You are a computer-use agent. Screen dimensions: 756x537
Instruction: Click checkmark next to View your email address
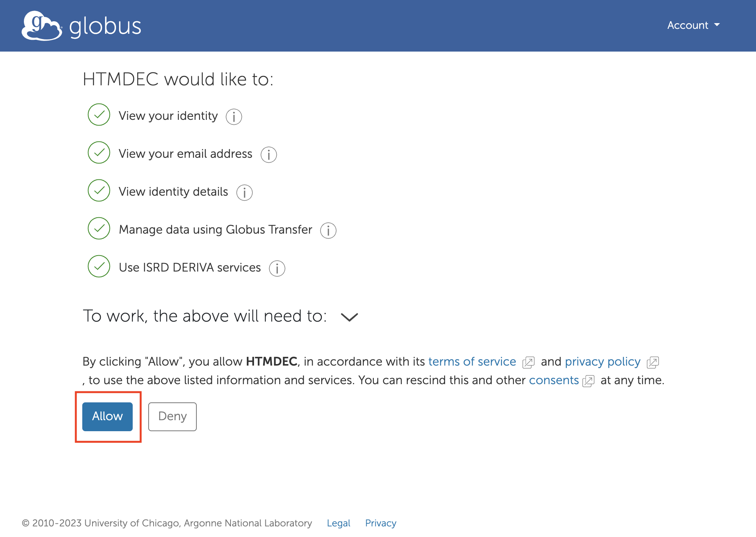(99, 152)
